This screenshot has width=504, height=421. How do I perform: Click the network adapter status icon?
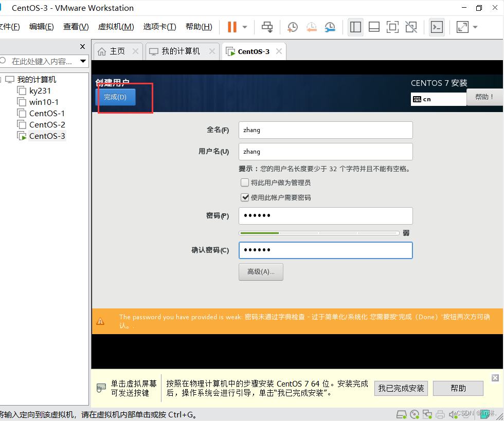point(427,414)
